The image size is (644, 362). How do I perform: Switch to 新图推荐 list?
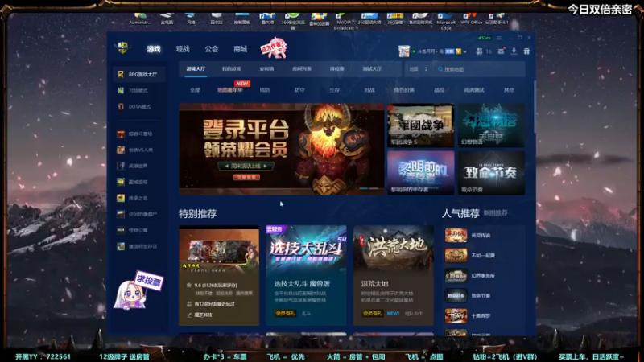point(495,212)
